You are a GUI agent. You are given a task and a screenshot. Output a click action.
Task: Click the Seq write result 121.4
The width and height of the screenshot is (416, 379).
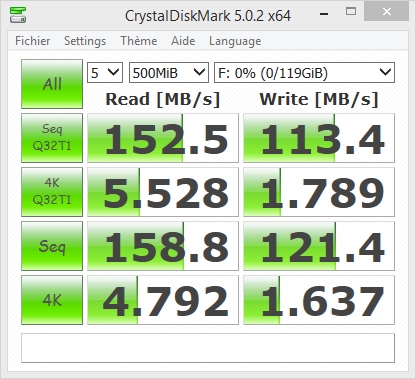(x=319, y=246)
